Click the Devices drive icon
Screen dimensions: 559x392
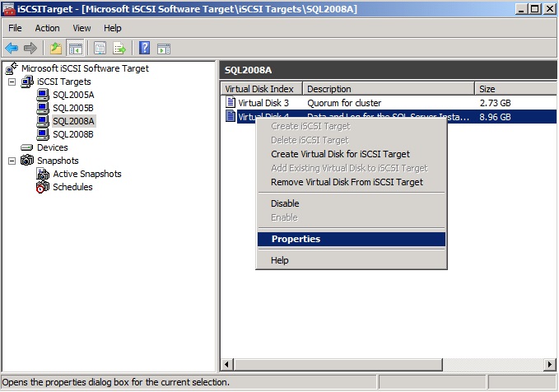coord(27,147)
